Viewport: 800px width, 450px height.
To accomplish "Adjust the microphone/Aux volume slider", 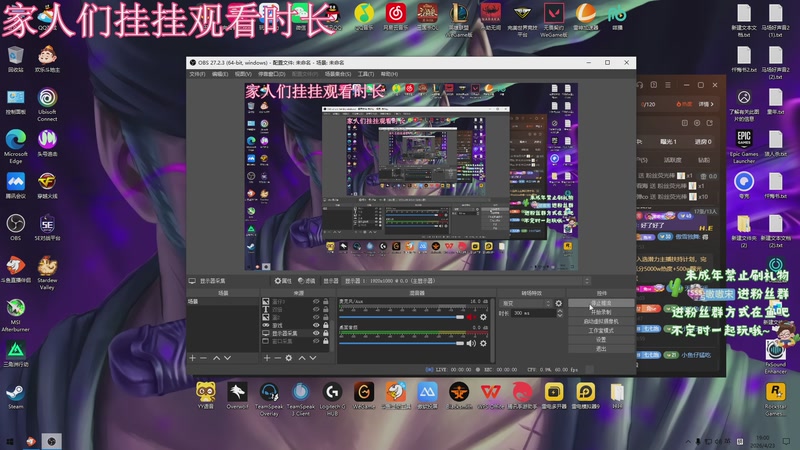I will coord(402,317).
